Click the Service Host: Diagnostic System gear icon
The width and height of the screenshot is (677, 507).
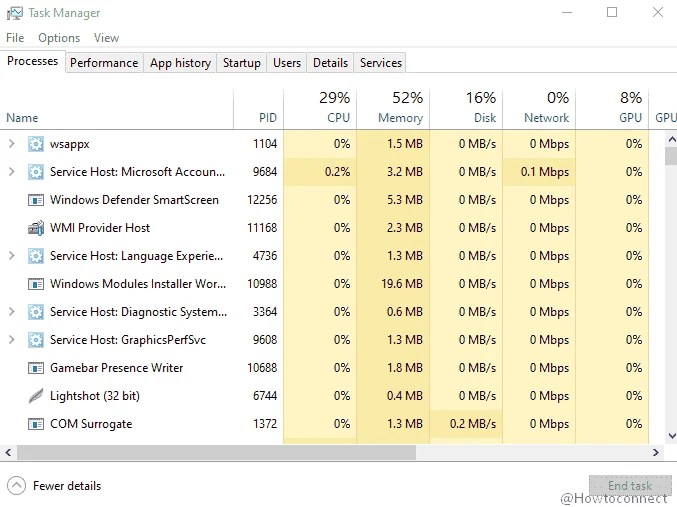(x=35, y=312)
